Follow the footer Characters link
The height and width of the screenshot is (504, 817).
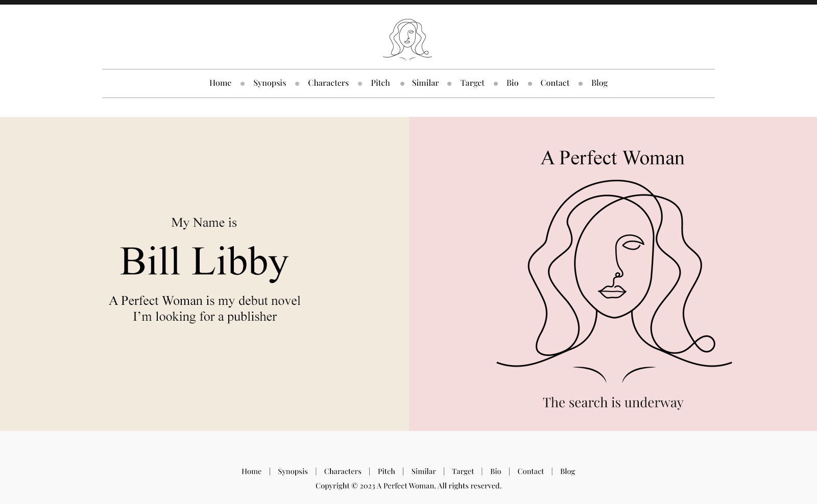[342, 471]
